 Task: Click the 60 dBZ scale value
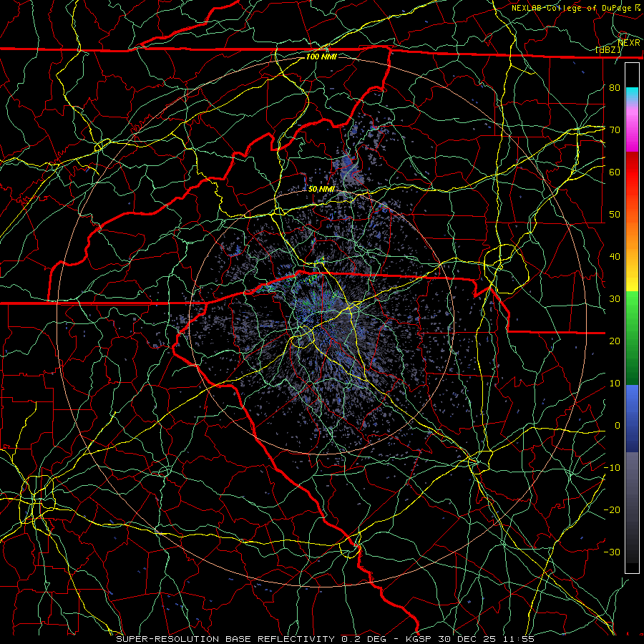pos(615,172)
